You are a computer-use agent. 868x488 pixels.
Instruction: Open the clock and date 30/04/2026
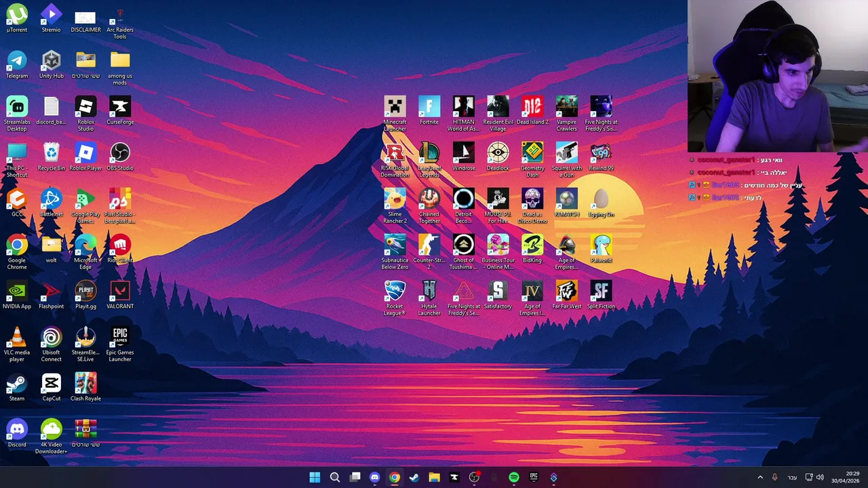pyautogui.click(x=845, y=477)
